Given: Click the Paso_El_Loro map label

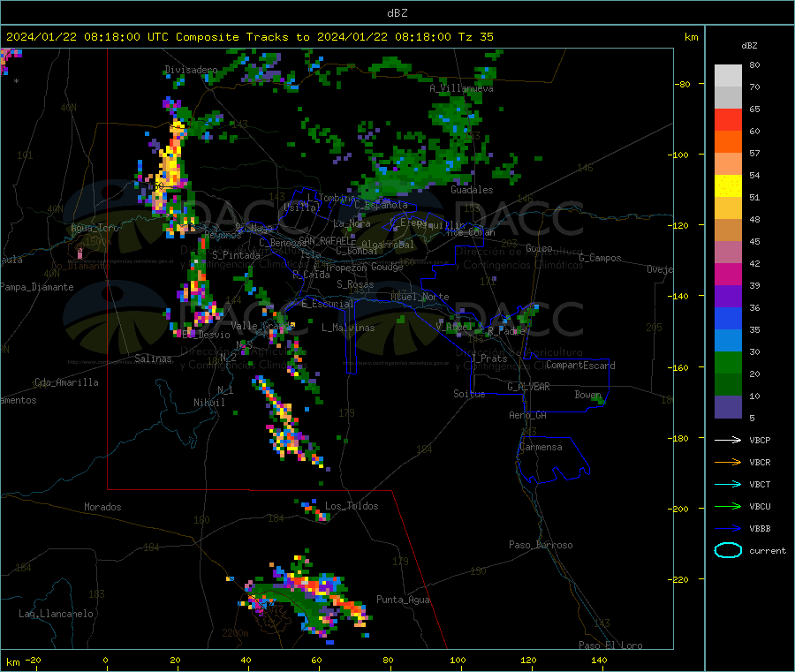Looking at the screenshot, I should 610,646.
